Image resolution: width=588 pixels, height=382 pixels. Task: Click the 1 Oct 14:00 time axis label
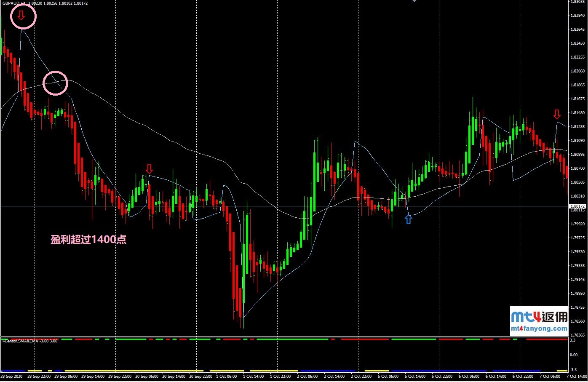click(x=254, y=376)
